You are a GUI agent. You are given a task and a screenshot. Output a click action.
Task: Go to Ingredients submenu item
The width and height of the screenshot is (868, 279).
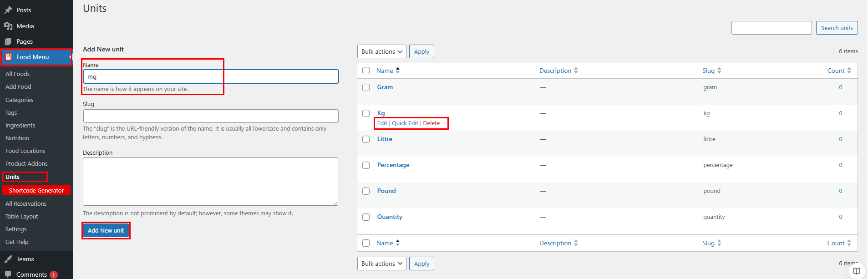click(x=20, y=125)
